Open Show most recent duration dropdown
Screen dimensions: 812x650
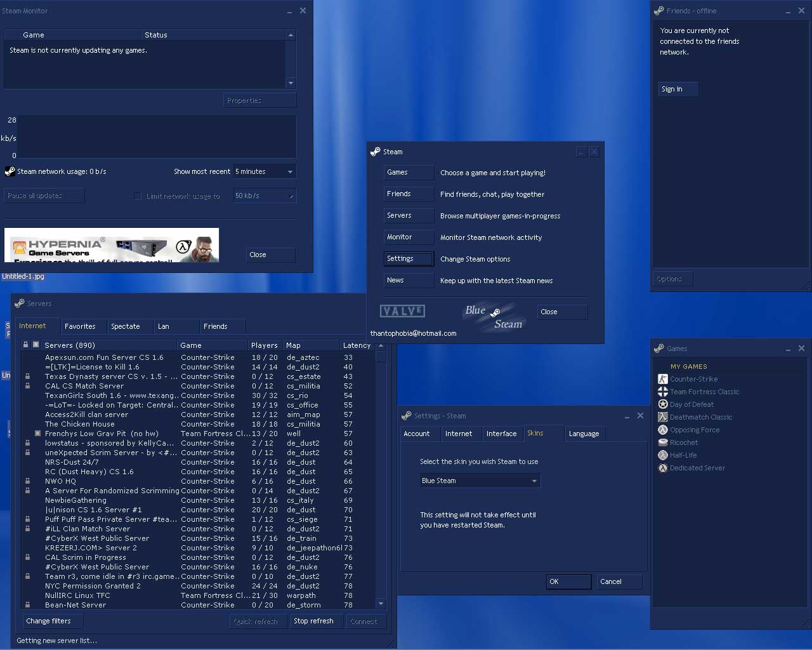click(265, 171)
